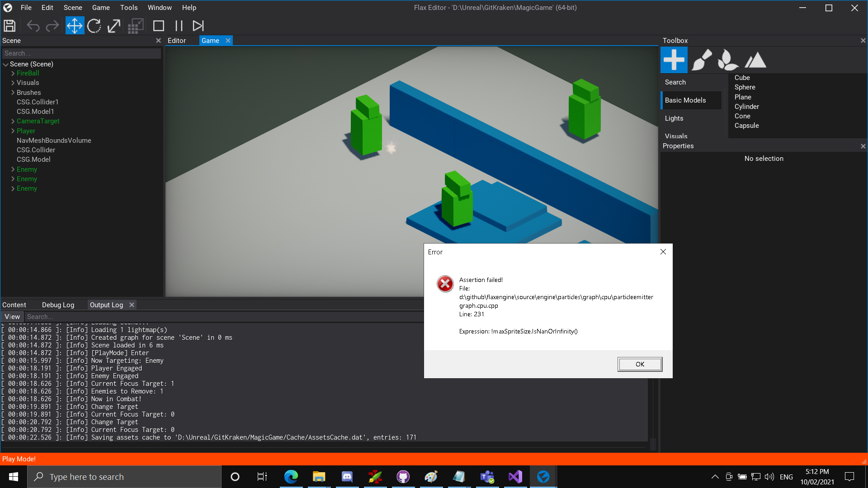Dismiss the assertion error with OK
Viewport: 868px width, 488px height.
click(639, 364)
